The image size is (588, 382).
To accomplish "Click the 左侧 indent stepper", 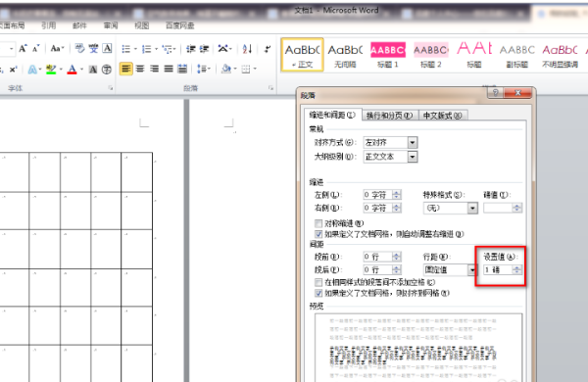I will (396, 195).
